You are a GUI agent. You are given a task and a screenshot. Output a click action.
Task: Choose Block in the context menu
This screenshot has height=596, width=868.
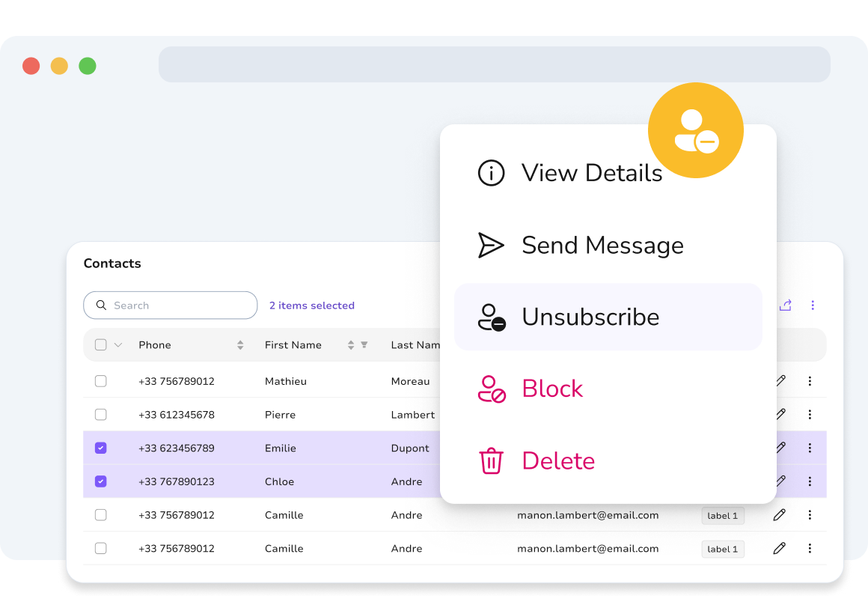[x=608, y=389]
